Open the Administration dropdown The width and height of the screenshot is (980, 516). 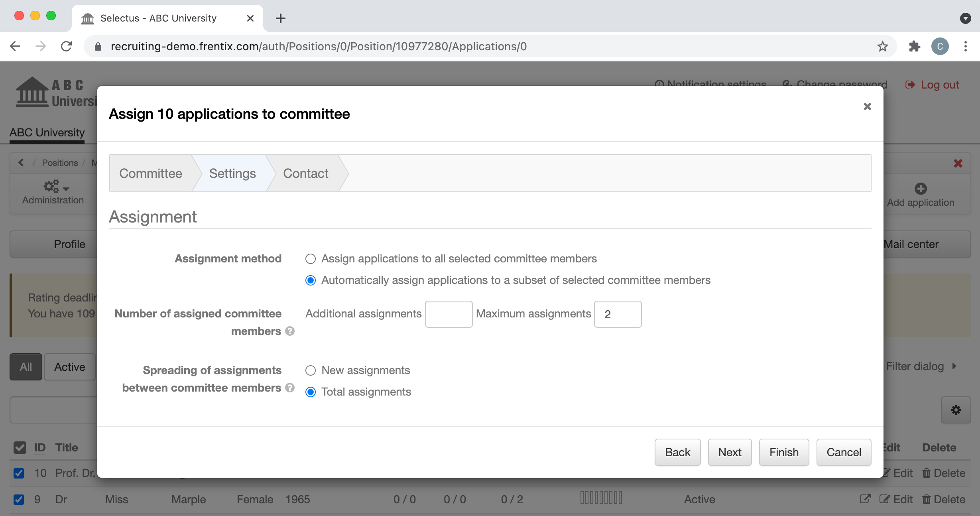pos(53,192)
